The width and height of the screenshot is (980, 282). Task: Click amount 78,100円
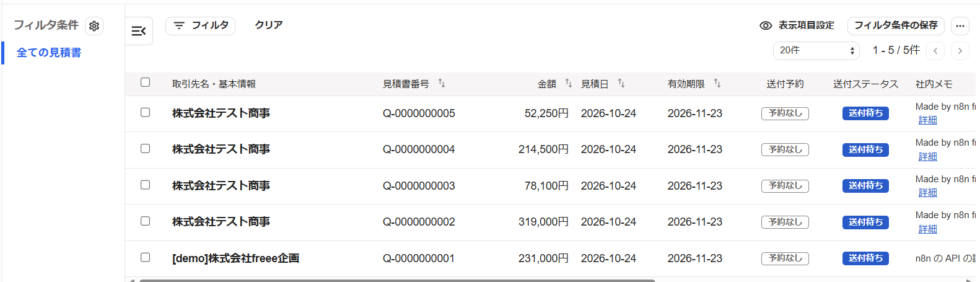pyautogui.click(x=546, y=186)
